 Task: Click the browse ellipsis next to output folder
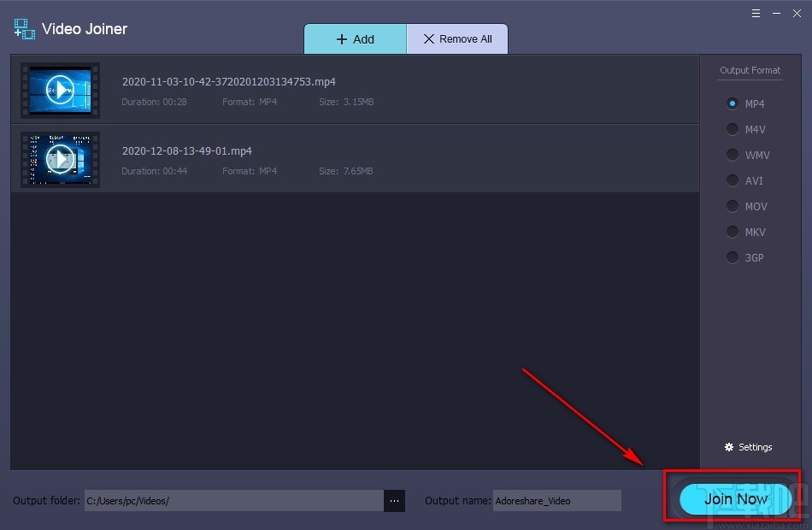pos(394,501)
